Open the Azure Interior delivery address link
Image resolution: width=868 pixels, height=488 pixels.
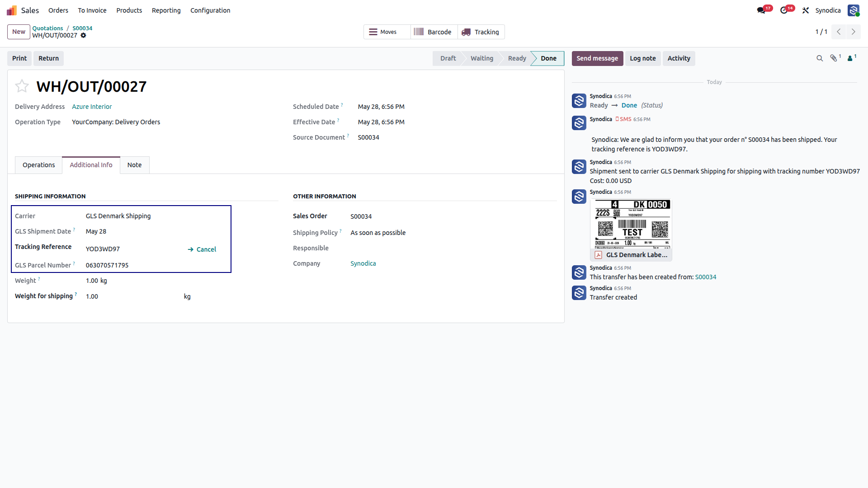pos(92,107)
